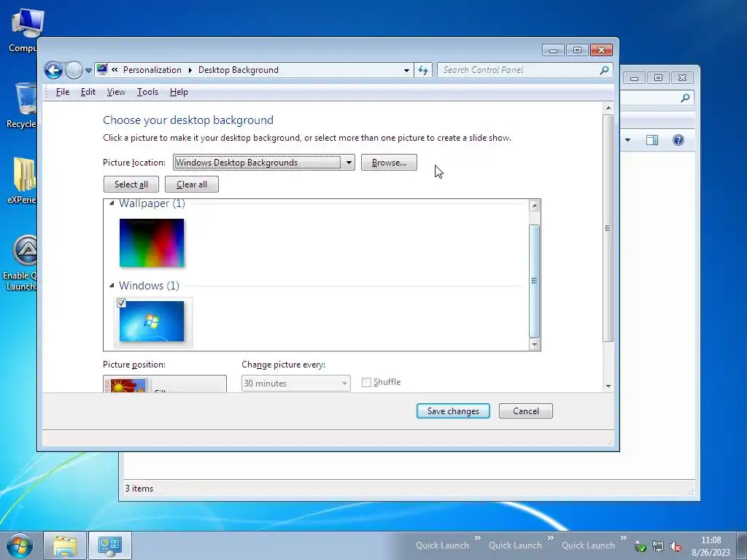This screenshot has width=747, height=560.
Task: Expand the first Quick Launch toolbar chevron
Action: click(478, 538)
